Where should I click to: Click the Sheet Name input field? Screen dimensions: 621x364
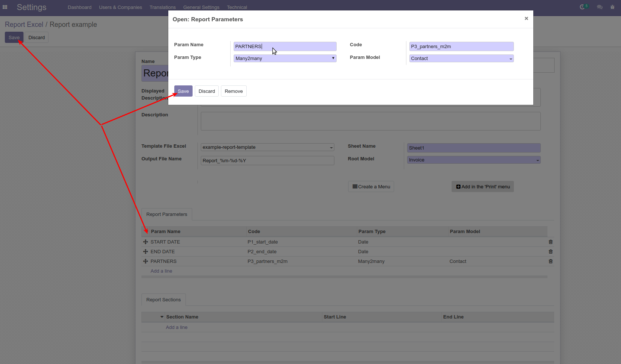(474, 148)
